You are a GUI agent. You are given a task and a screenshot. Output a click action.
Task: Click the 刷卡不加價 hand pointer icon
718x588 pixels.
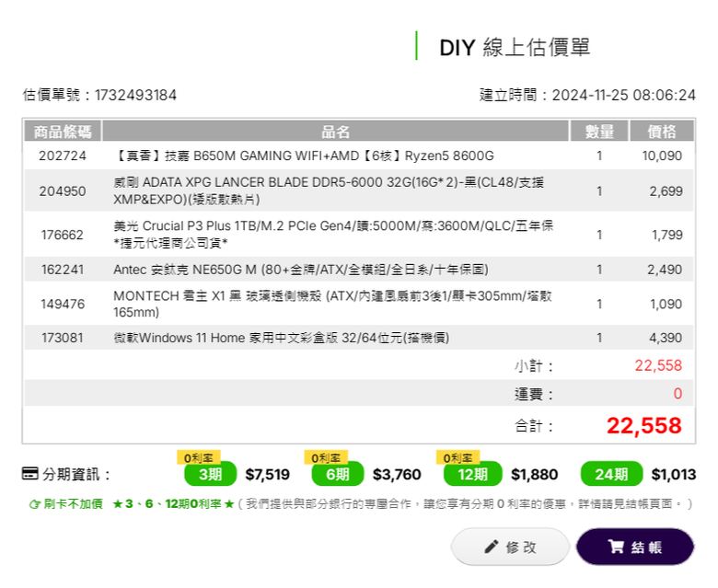point(34,504)
